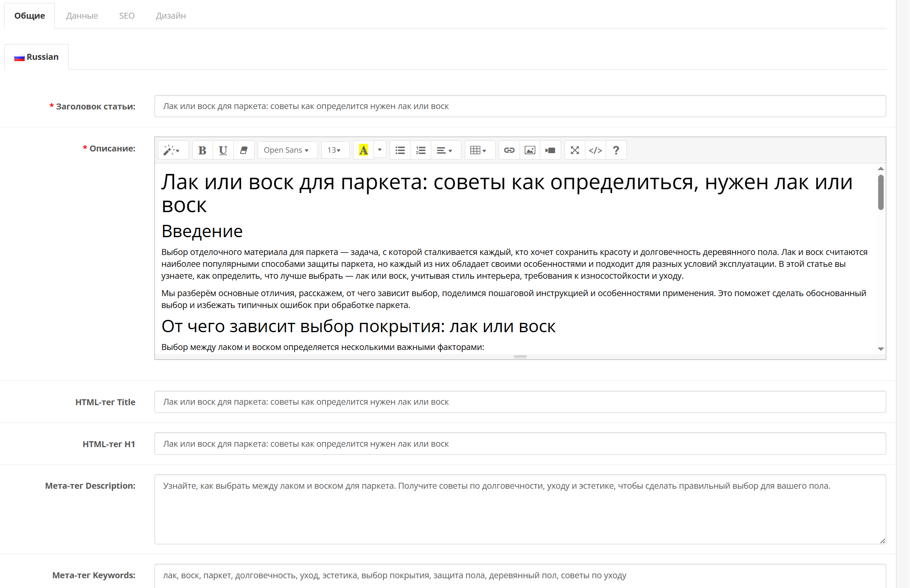Insert a video with video icon
Screen dimensions: 910x588
point(550,150)
